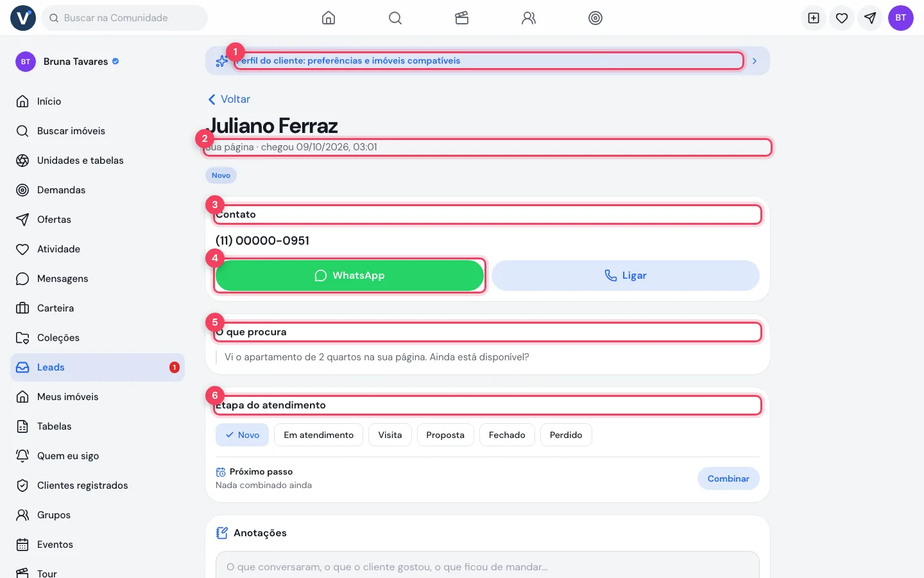Open the video clapperboard icon in top navigation
Screen dimensions: 924x578
(462, 18)
